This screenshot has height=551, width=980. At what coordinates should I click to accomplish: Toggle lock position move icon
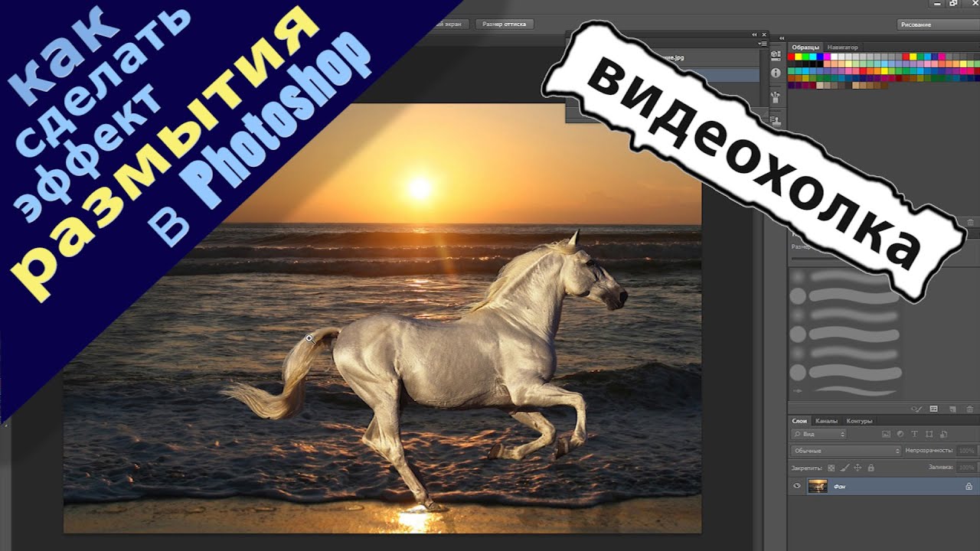857,468
